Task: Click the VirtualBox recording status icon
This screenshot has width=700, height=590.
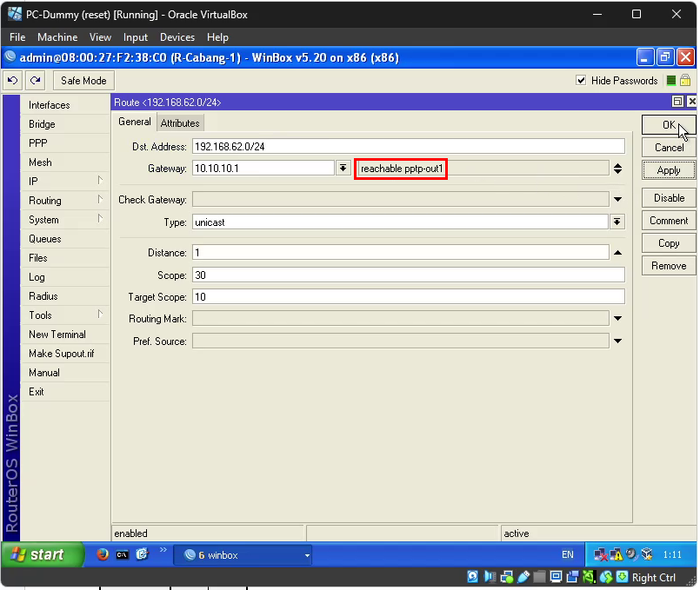Action: click(x=572, y=577)
